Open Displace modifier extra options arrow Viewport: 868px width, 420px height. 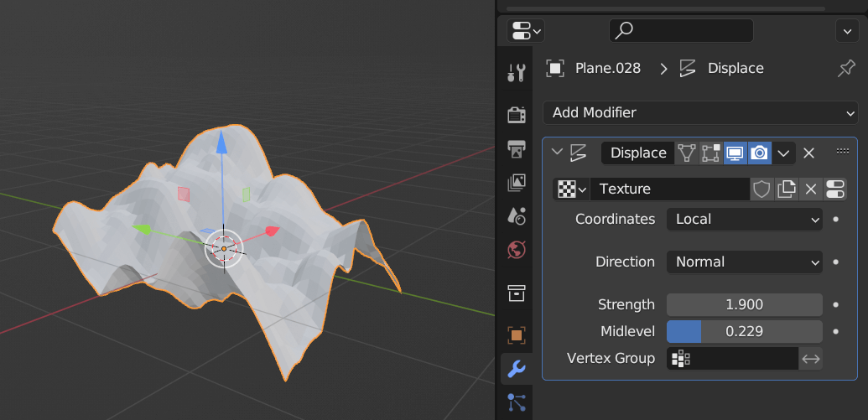coord(783,153)
